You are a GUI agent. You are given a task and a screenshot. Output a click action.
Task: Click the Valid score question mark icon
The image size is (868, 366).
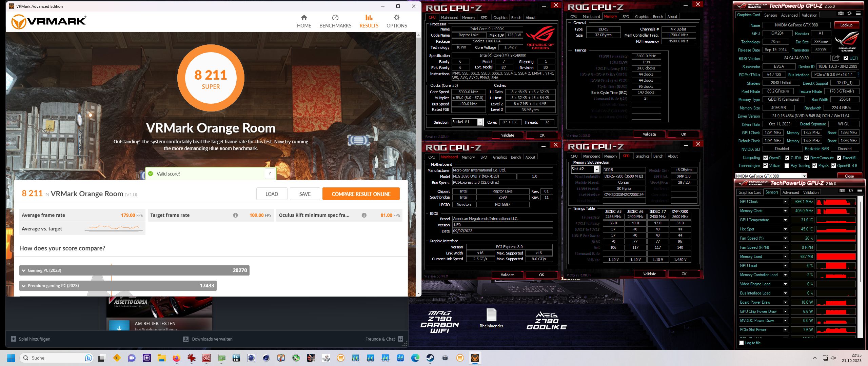[x=270, y=174]
